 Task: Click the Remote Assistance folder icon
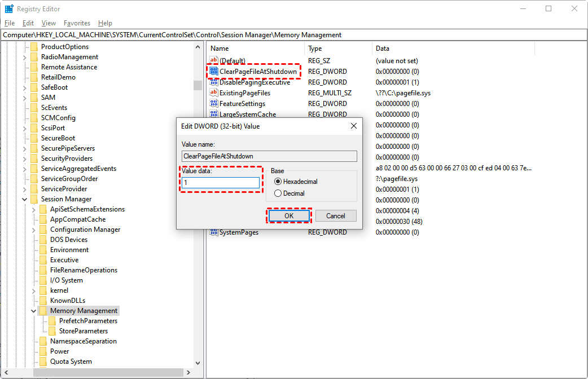(34, 67)
